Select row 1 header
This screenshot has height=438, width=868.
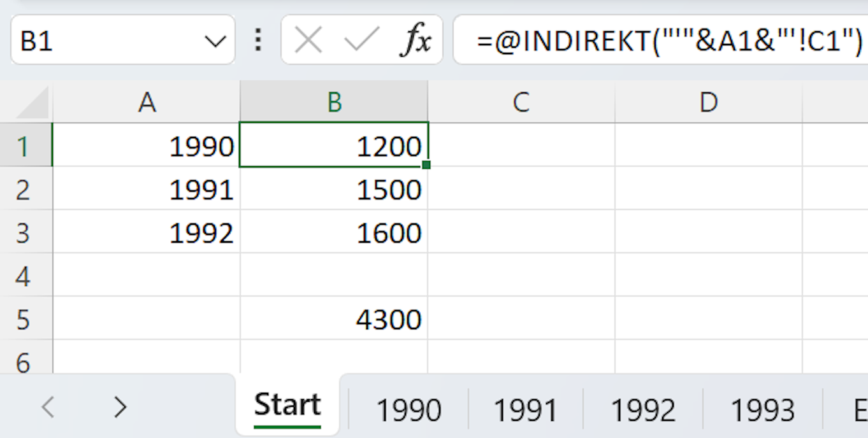25,146
